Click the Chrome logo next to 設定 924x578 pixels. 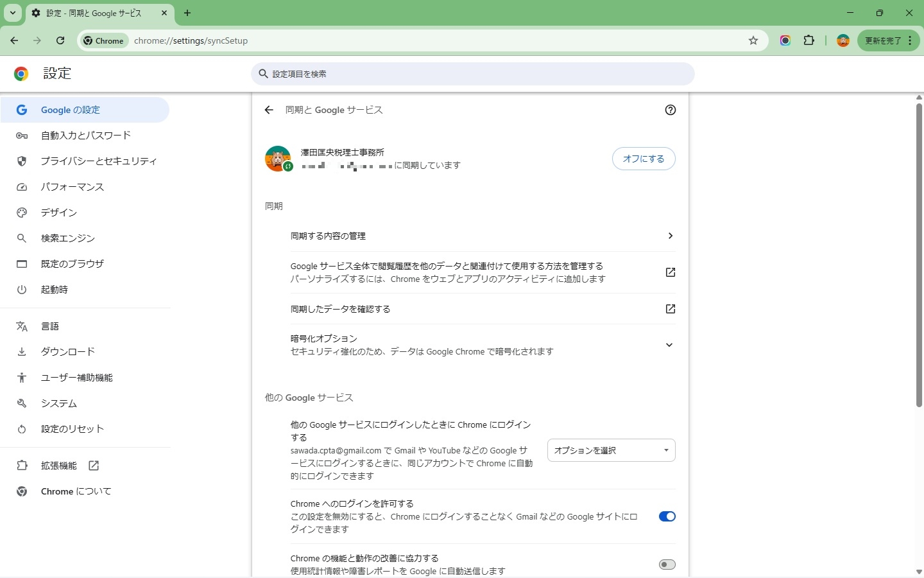(21, 74)
